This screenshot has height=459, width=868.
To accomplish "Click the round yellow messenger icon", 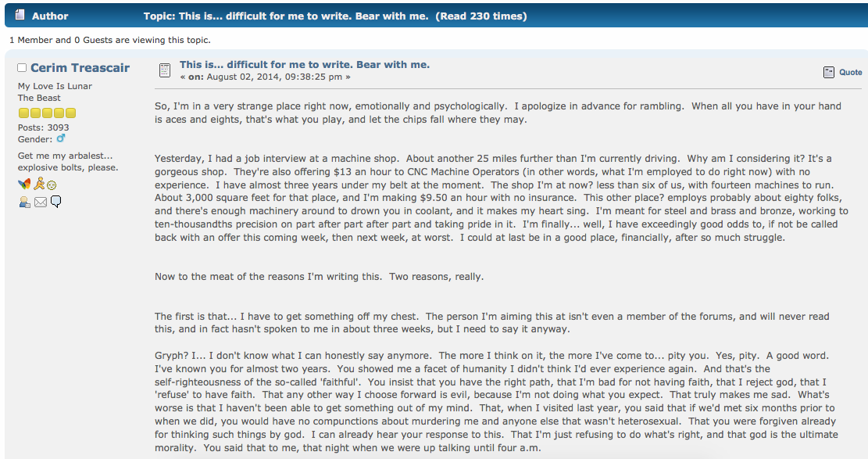I will coord(52,185).
